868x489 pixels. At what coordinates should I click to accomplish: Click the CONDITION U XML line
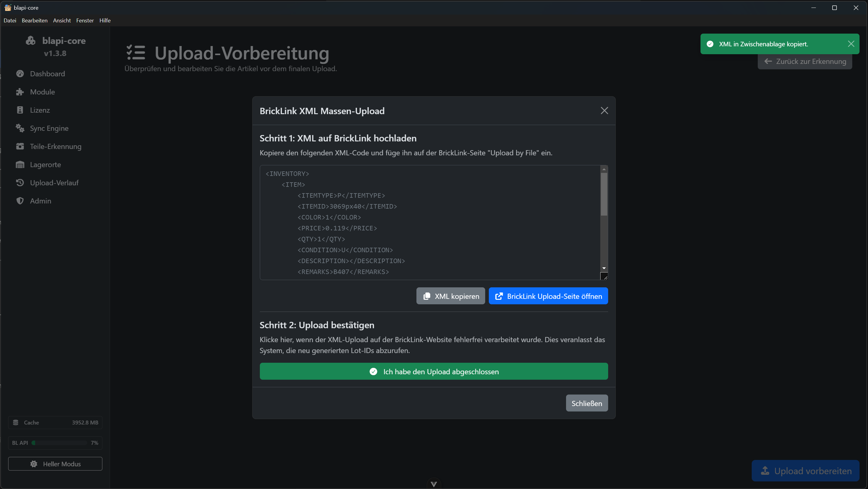click(x=345, y=250)
